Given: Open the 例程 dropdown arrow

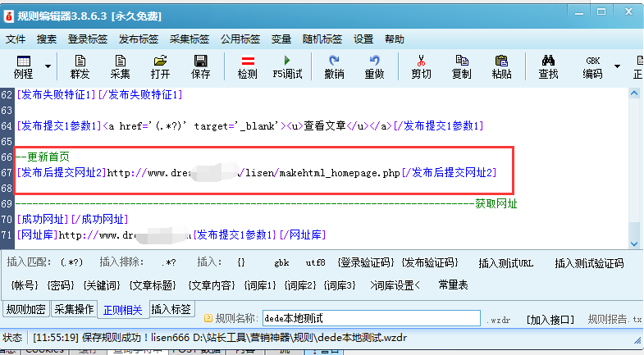Looking at the screenshot, I should tap(48, 66).
